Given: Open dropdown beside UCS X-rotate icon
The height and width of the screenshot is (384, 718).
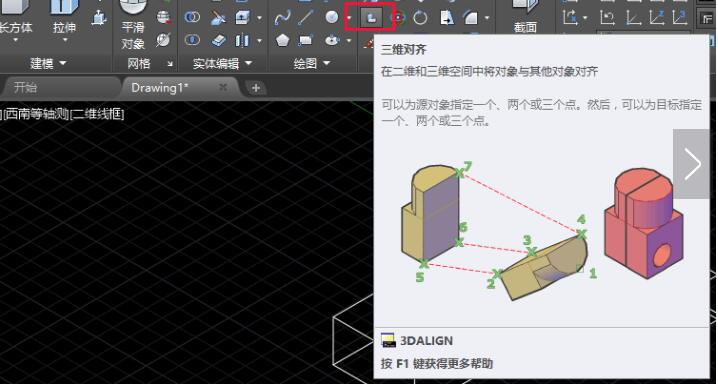Looking at the screenshot, I should 585,18.
